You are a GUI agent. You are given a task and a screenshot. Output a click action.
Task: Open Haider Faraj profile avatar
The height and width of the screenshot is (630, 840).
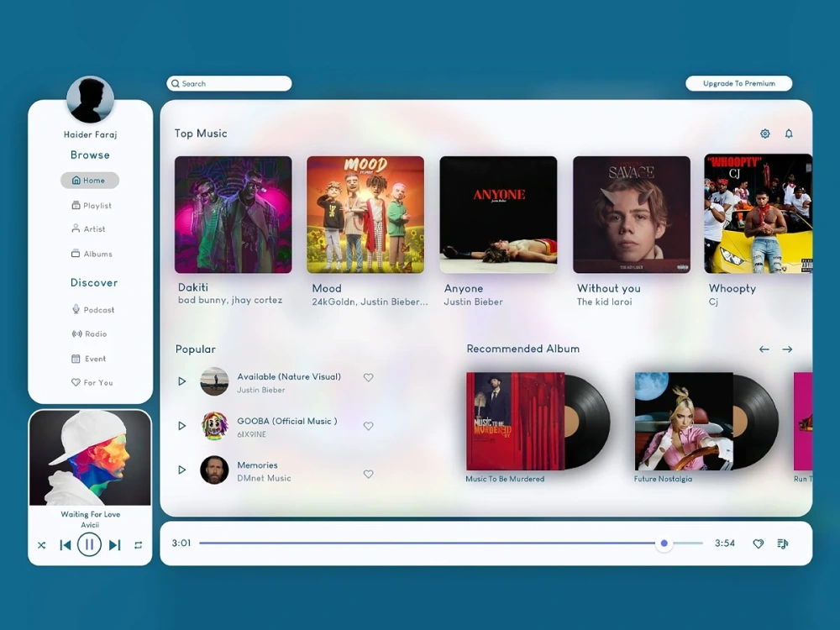[90, 100]
